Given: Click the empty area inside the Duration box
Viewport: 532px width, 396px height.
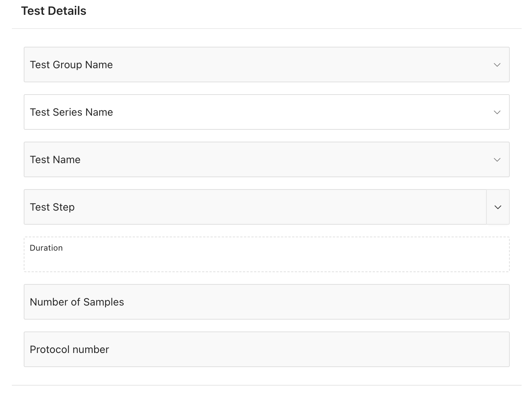Looking at the screenshot, I should 267,263.
